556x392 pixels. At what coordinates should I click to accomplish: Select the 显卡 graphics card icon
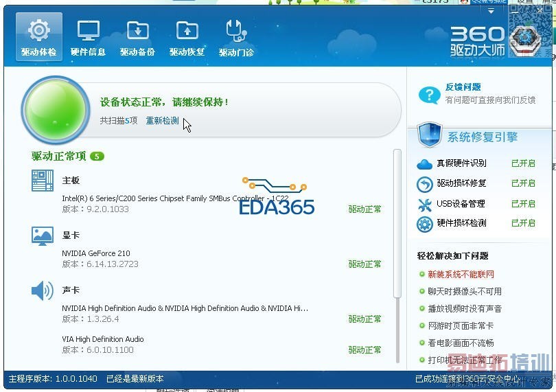[x=42, y=236]
